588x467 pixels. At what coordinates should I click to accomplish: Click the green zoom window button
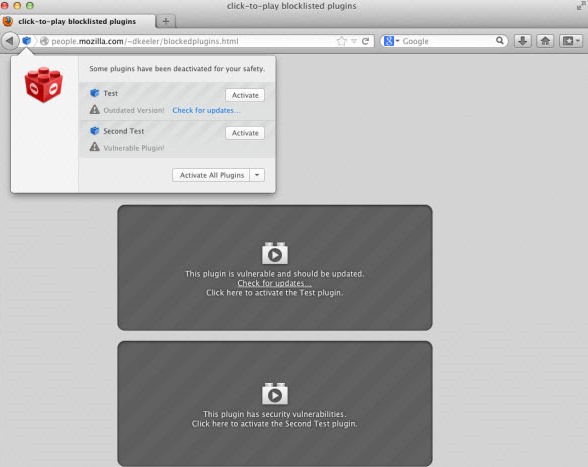pos(30,6)
